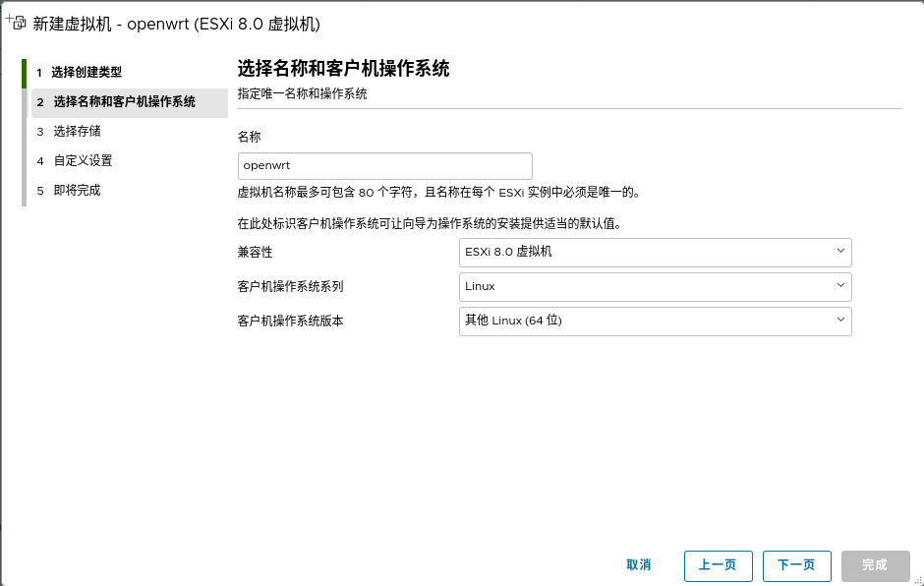Click the 名称 input field containing openwrt
The image size is (924, 586).
pyautogui.click(x=384, y=166)
